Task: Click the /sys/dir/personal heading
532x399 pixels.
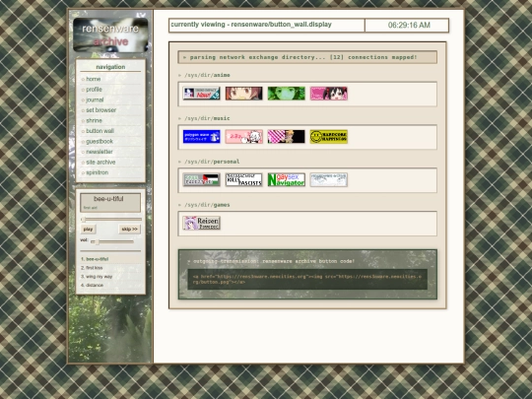Action: (212, 162)
